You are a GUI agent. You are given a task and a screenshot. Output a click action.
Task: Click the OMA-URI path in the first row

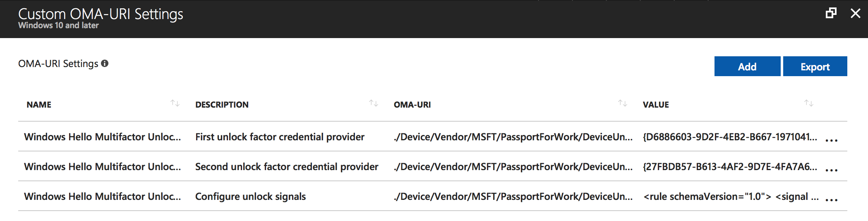click(x=513, y=137)
